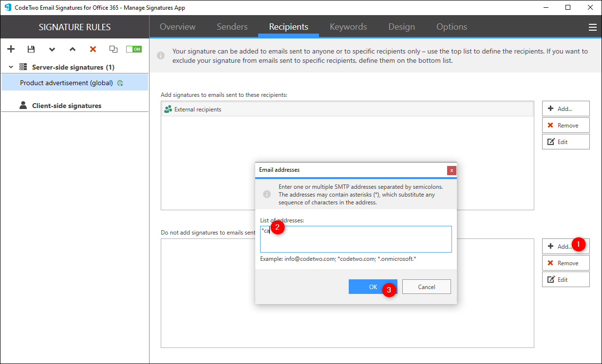This screenshot has width=602, height=364.
Task: Create a new signature rule with the plus icon
Action: (x=11, y=49)
